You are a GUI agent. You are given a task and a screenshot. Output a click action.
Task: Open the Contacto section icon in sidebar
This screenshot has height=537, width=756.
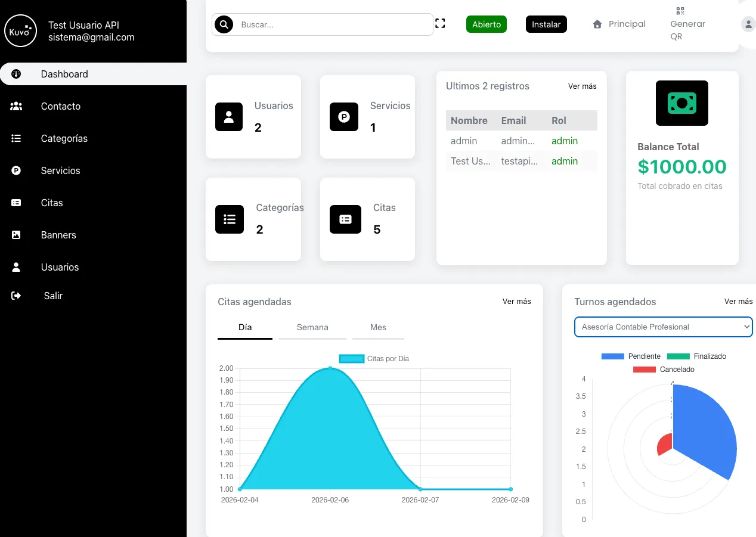pyautogui.click(x=17, y=106)
